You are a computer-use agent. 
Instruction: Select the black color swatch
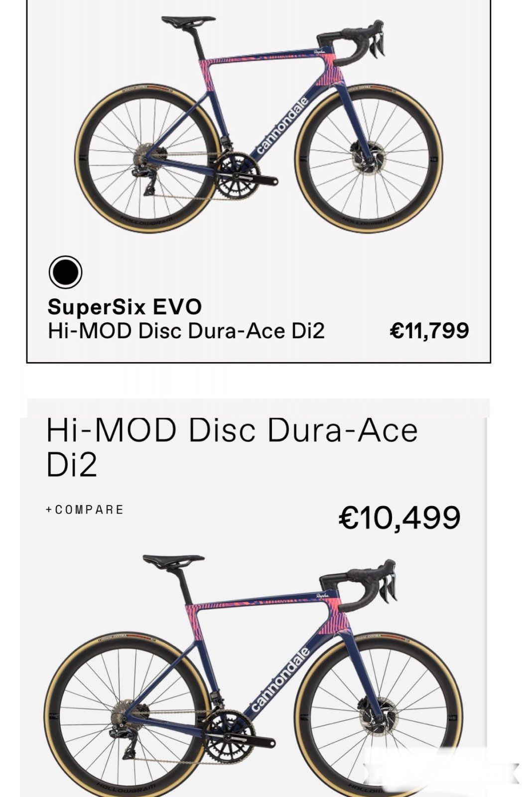point(65,272)
